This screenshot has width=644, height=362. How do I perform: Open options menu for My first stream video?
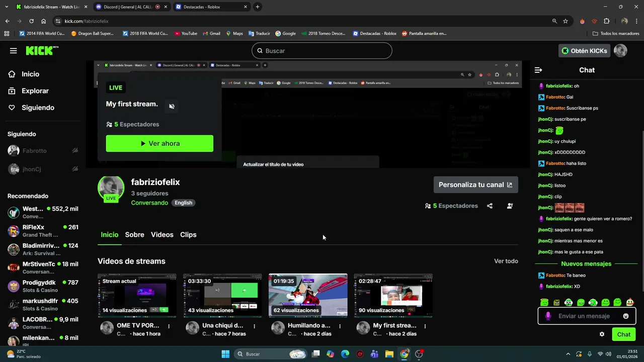[x=425, y=326]
